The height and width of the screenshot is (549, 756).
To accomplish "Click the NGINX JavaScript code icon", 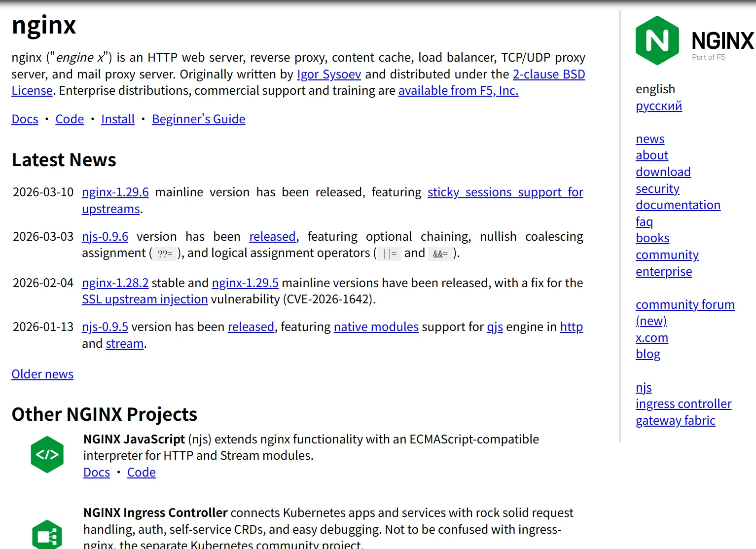I will (47, 454).
